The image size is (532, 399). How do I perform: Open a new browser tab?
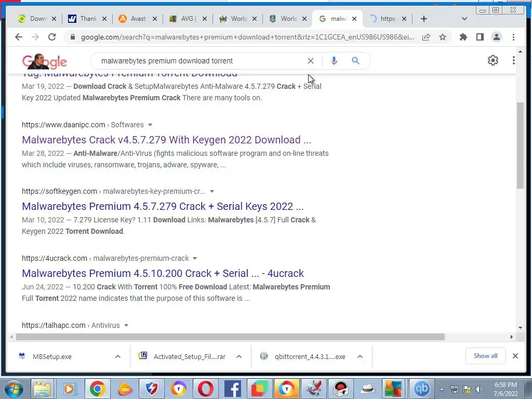424,19
